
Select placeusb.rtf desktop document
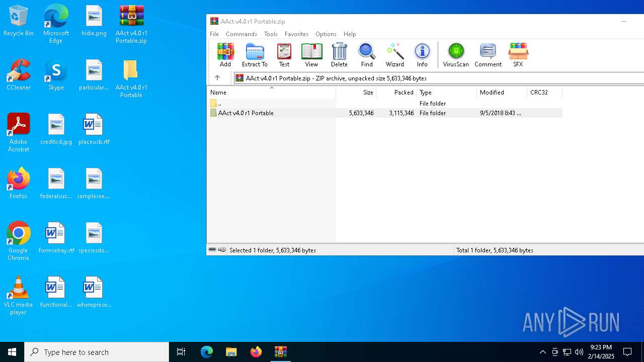(x=94, y=129)
